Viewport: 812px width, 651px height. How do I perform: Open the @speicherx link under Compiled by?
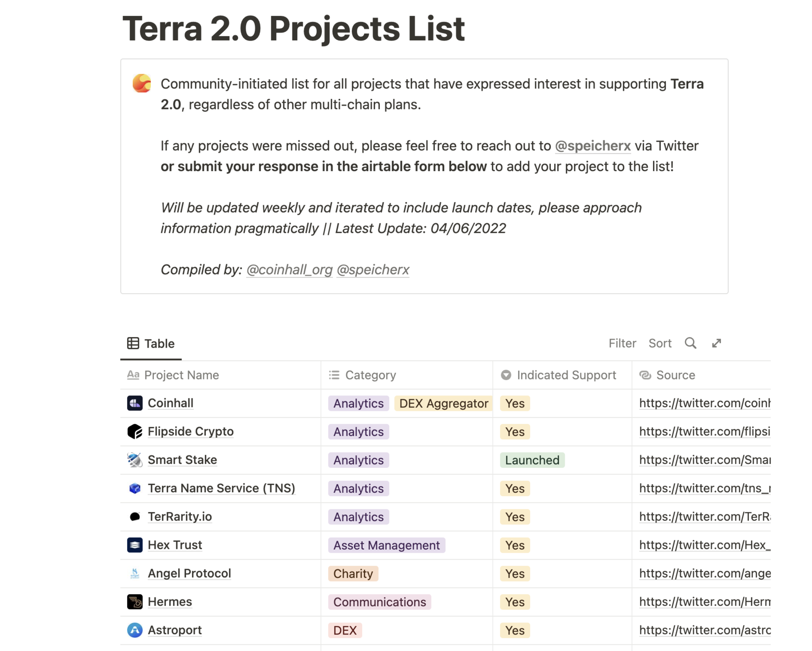(x=373, y=270)
